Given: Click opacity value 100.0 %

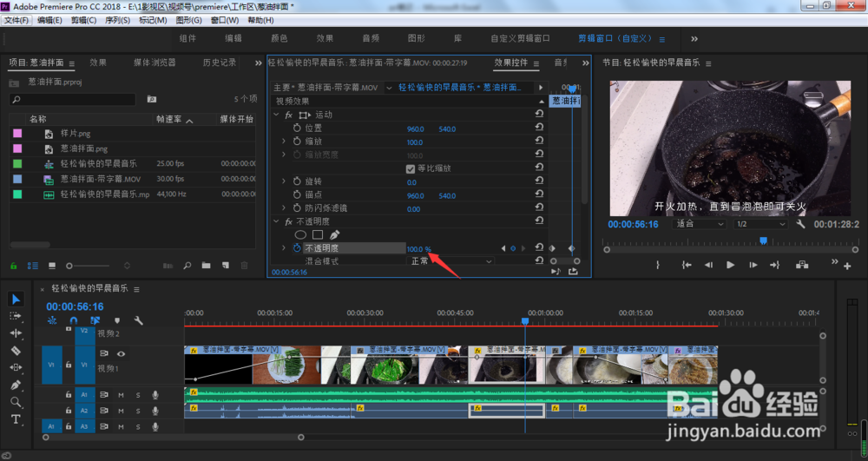Looking at the screenshot, I should (x=418, y=249).
